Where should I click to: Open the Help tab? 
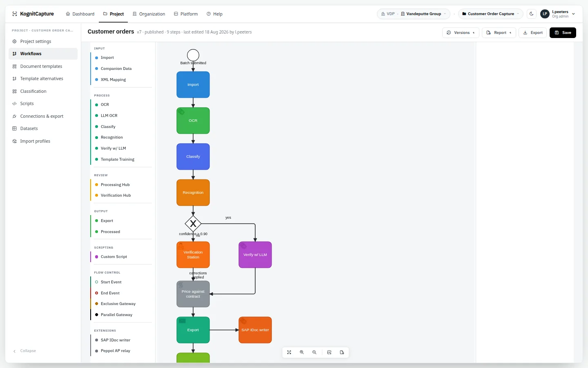(x=214, y=14)
